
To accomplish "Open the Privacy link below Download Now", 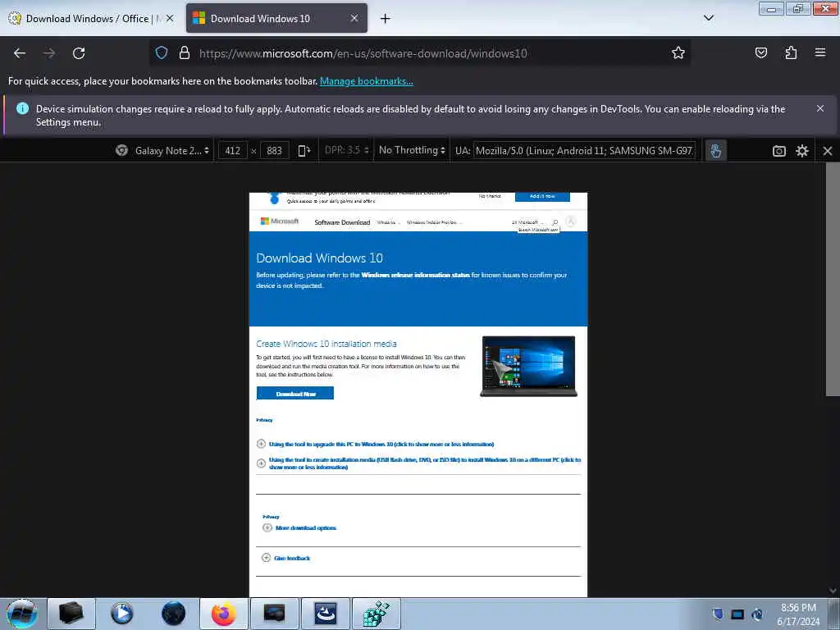I will 264,420.
